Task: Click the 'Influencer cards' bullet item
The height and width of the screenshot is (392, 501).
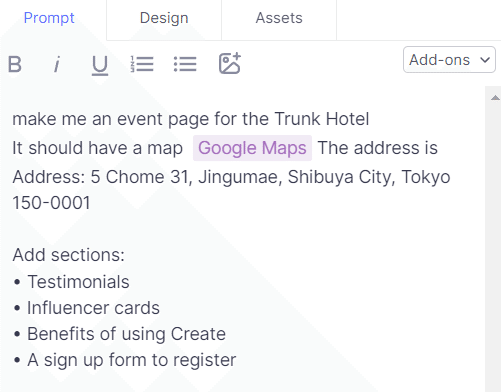Action: (x=93, y=308)
